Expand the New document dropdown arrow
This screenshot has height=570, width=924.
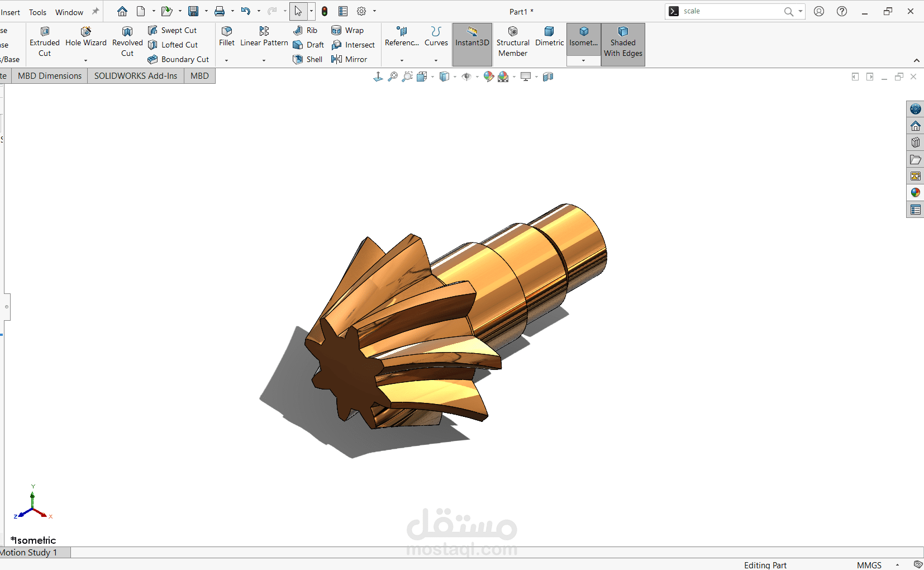click(x=154, y=11)
